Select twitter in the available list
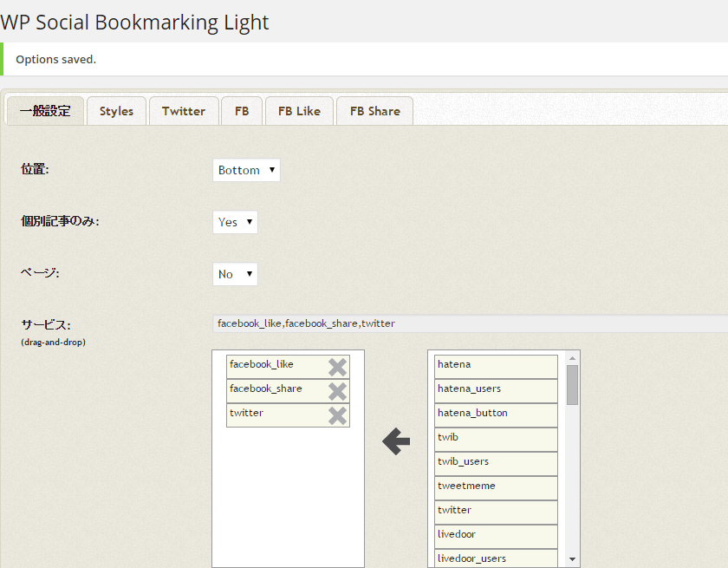The width and height of the screenshot is (728, 568). click(496, 513)
